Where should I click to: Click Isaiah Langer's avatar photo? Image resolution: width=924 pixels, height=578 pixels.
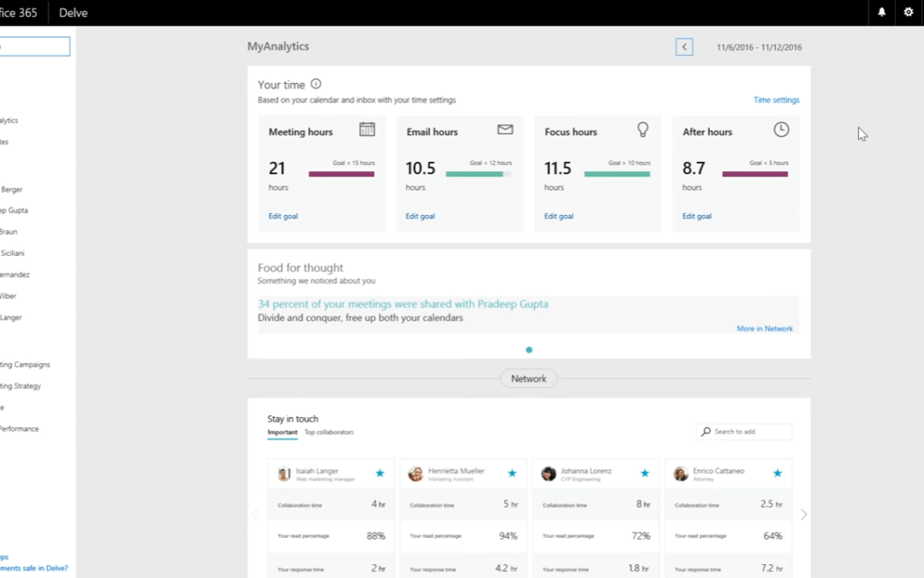coord(284,474)
